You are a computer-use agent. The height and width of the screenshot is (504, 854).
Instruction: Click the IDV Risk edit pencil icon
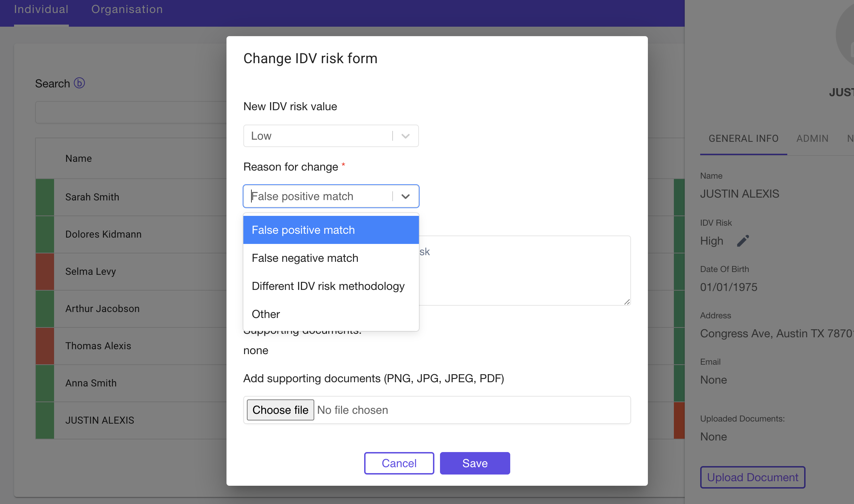click(x=743, y=241)
